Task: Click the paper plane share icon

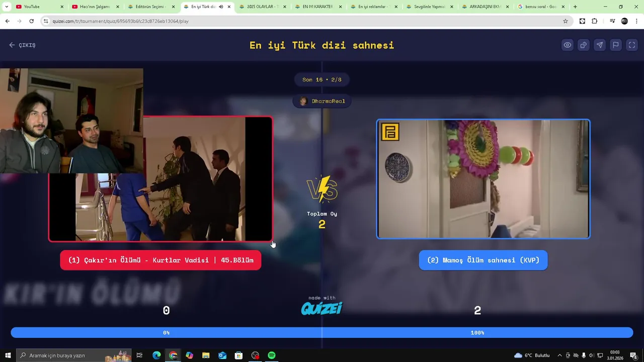Action: pyautogui.click(x=600, y=45)
